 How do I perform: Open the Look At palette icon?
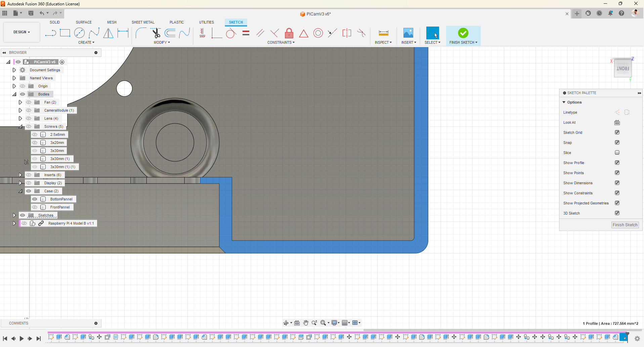[x=617, y=122]
